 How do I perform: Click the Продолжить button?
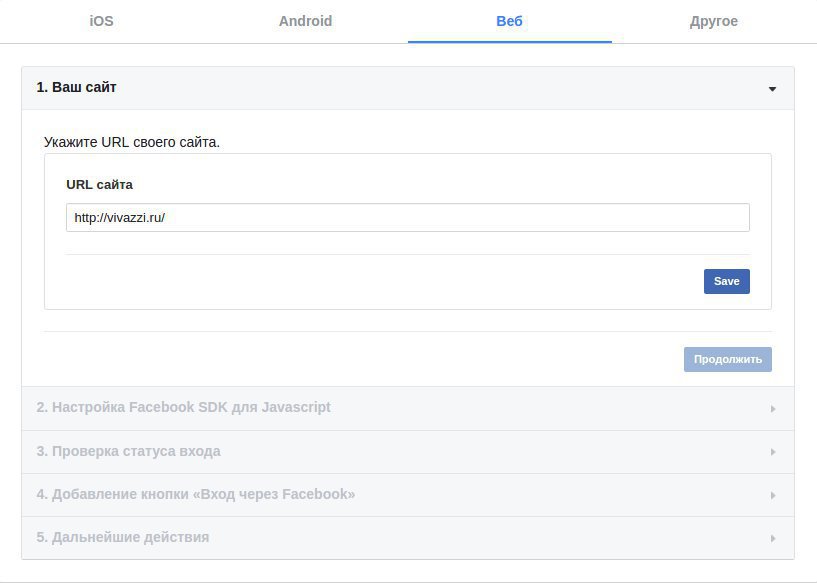click(x=727, y=359)
